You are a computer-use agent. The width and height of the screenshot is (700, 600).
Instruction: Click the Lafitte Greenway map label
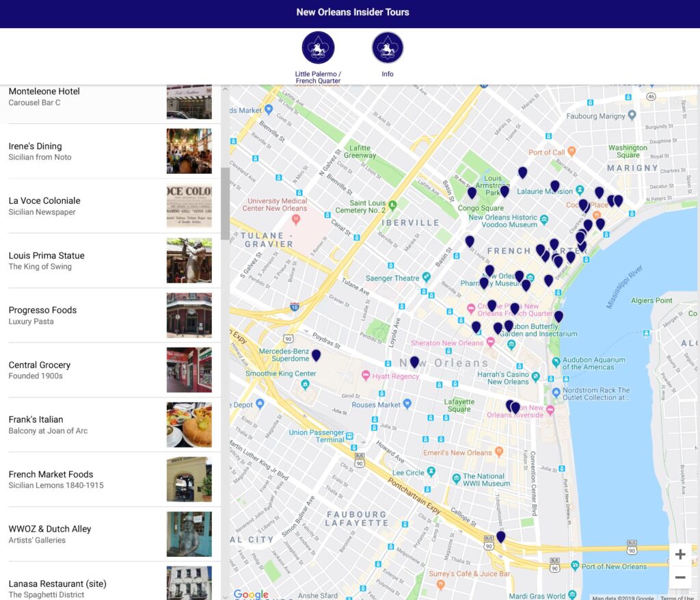click(360, 151)
